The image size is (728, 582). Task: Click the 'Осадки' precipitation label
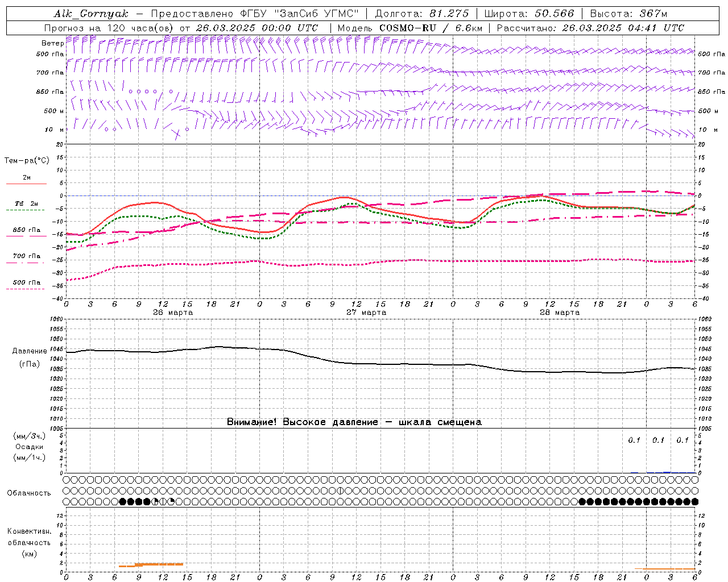point(30,447)
